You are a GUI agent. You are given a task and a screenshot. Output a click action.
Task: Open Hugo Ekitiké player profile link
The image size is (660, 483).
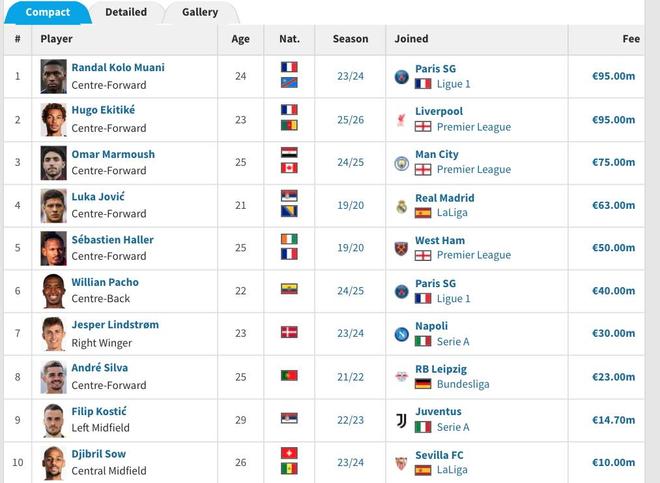[x=106, y=111]
